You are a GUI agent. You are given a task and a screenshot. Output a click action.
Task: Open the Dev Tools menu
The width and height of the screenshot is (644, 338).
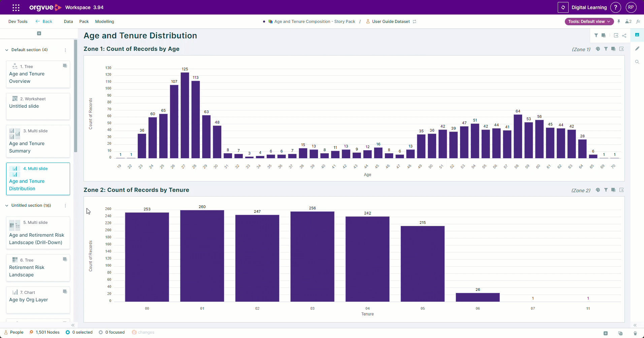(18, 22)
